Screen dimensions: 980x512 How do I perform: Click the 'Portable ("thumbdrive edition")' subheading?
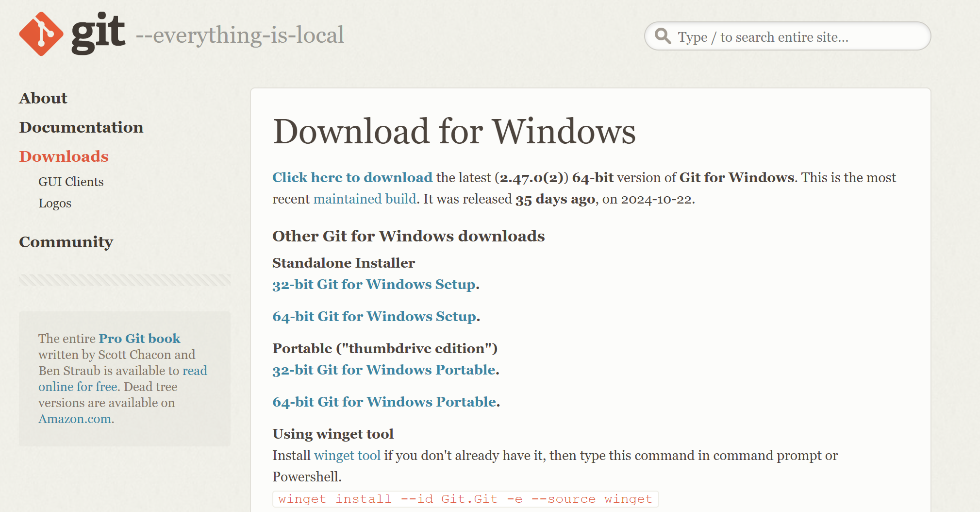[x=385, y=348]
